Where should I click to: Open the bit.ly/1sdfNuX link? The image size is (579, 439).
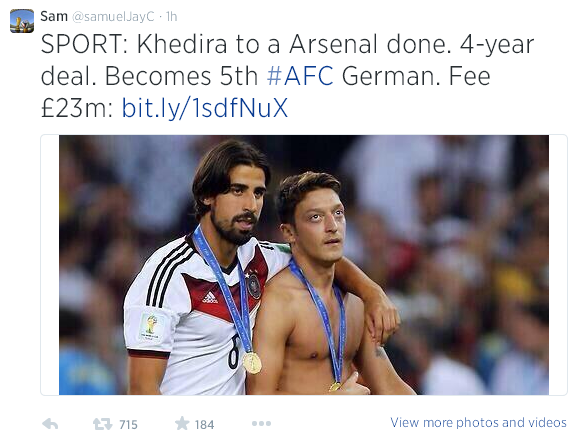(205, 108)
